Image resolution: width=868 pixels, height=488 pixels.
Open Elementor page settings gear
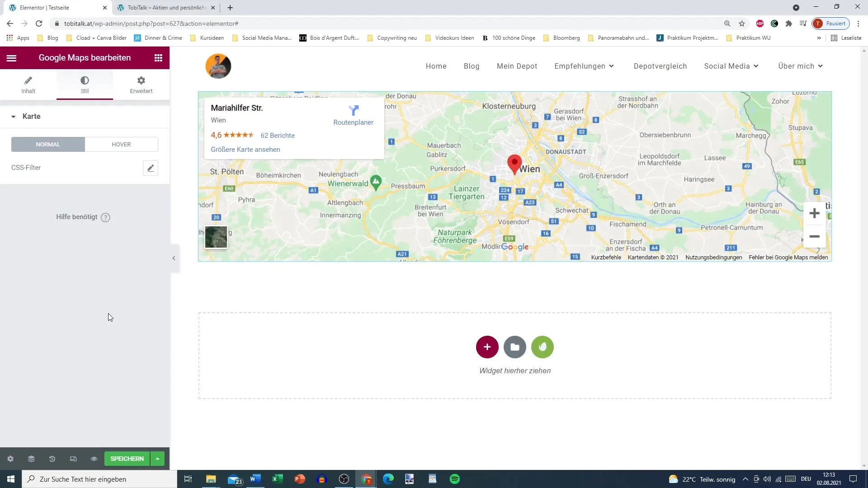pyautogui.click(x=10, y=459)
